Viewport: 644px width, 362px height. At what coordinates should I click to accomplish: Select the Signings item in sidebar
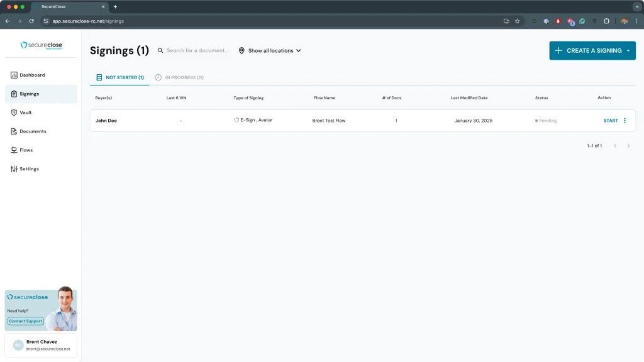pos(41,94)
